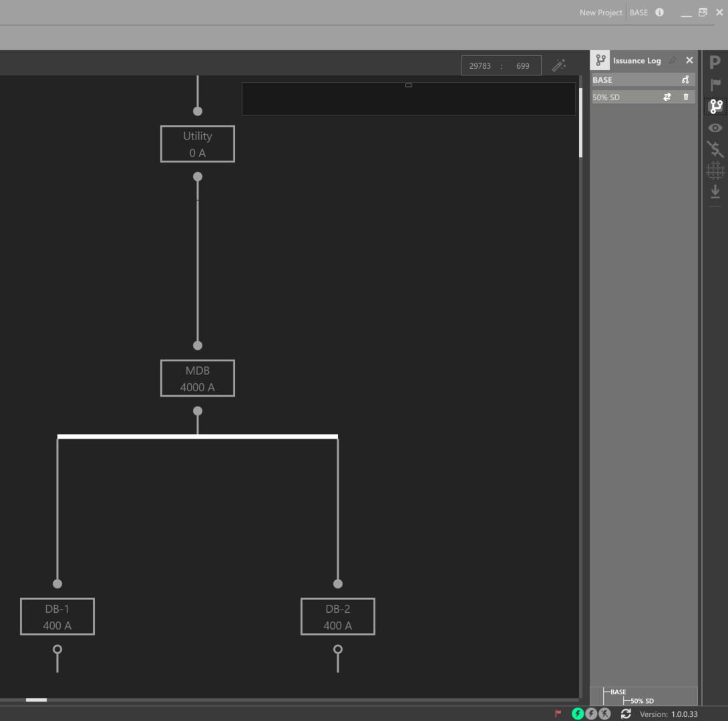
Task: Close the Issuance Log panel
Action: (x=689, y=60)
